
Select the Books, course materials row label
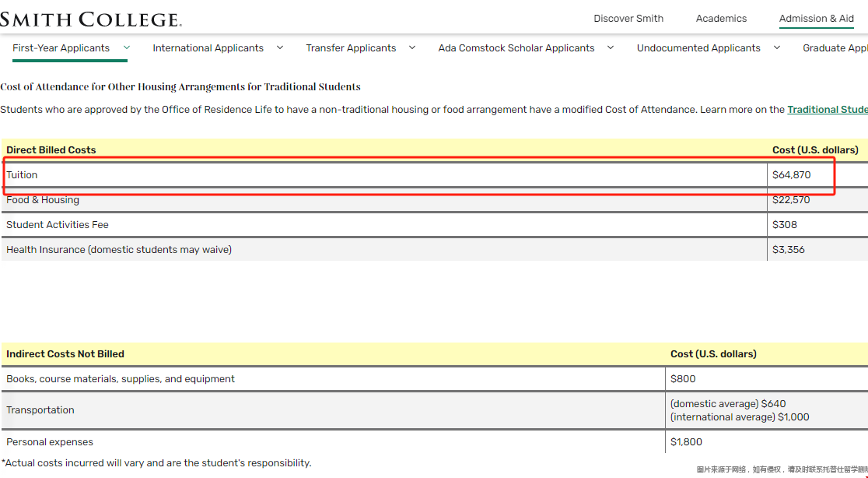tap(121, 379)
